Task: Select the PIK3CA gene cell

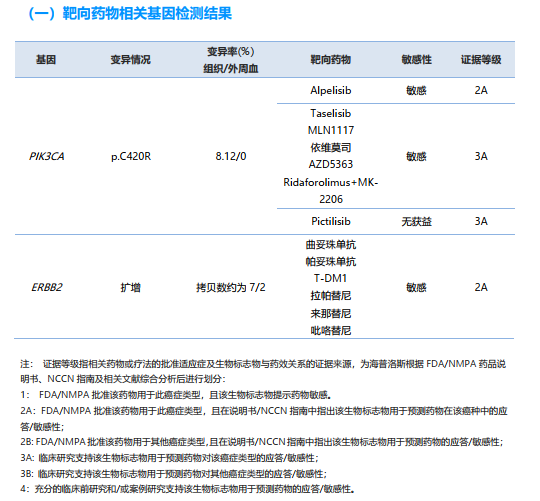Action: (x=46, y=156)
